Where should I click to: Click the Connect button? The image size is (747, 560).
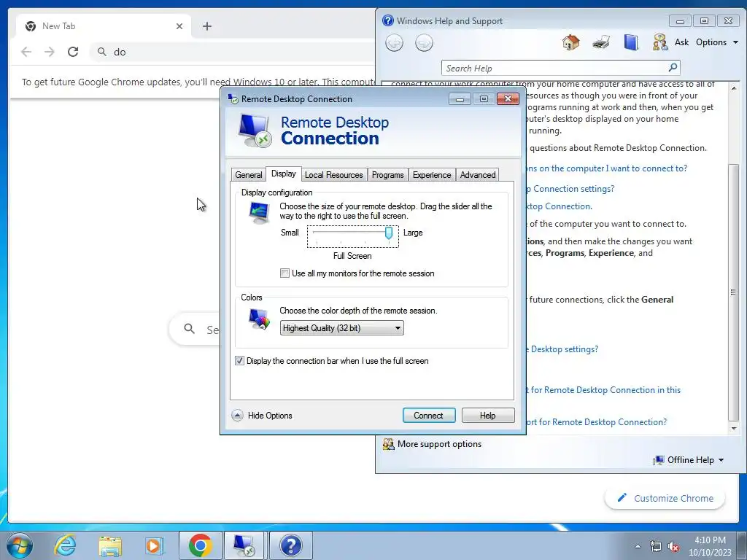click(429, 415)
